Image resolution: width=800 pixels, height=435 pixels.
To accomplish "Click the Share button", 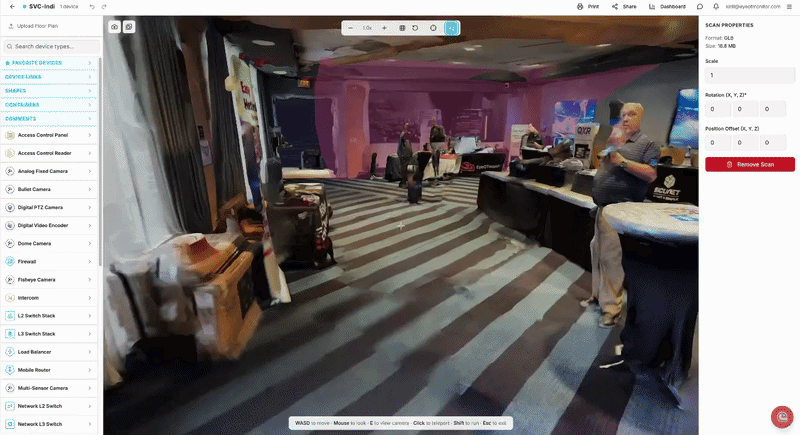I will [624, 7].
